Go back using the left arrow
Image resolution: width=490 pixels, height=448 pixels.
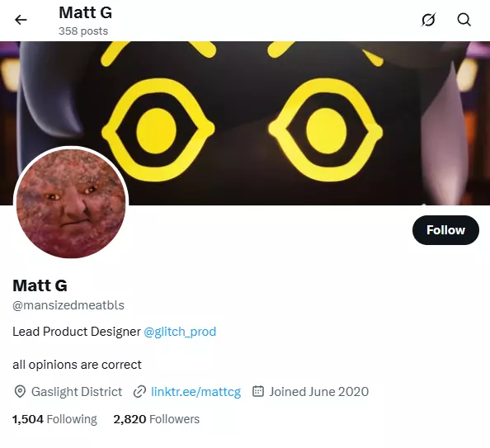point(21,20)
